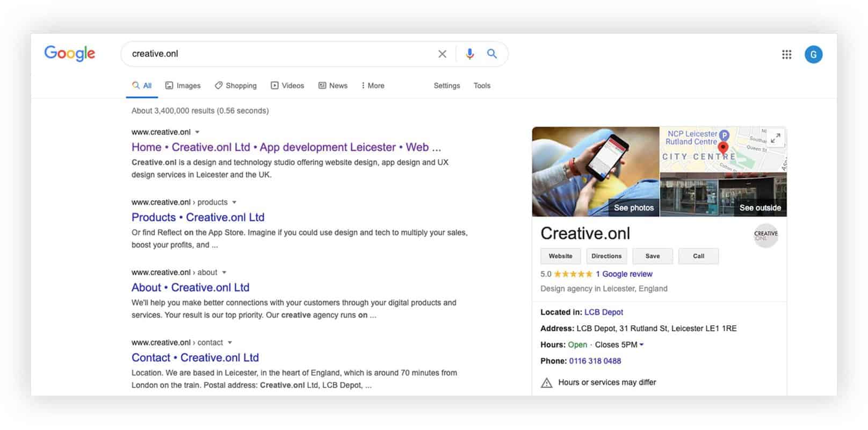Expand the arrow beside the contact URL

(x=230, y=343)
